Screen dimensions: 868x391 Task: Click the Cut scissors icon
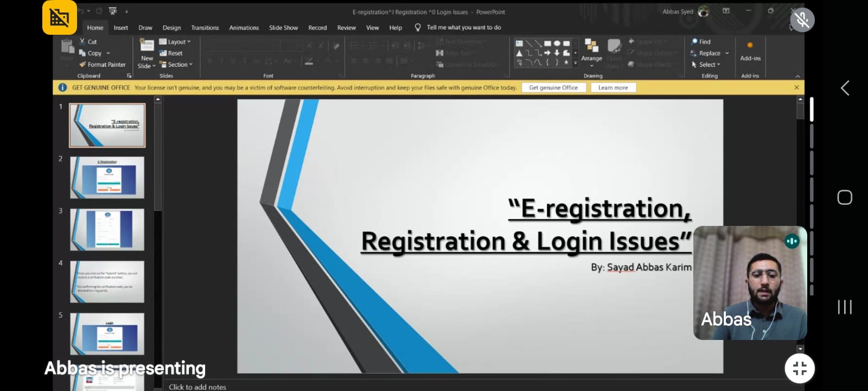tap(82, 41)
